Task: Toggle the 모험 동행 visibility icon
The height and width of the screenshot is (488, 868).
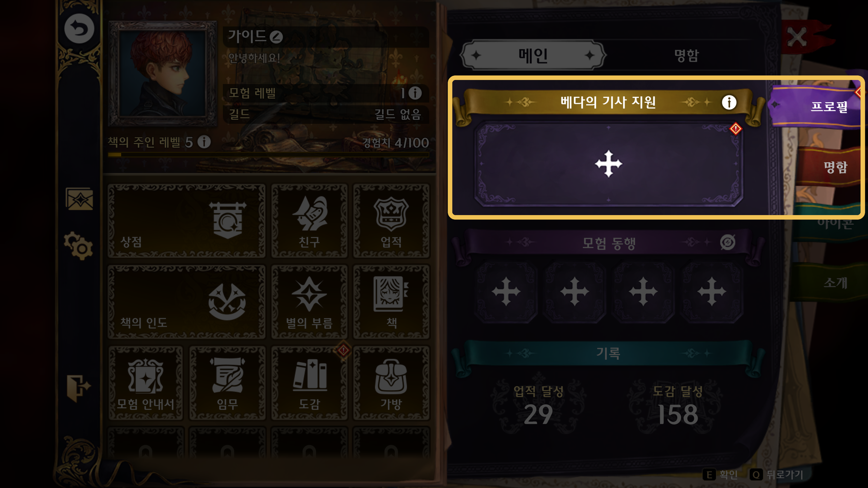Action: pyautogui.click(x=727, y=242)
